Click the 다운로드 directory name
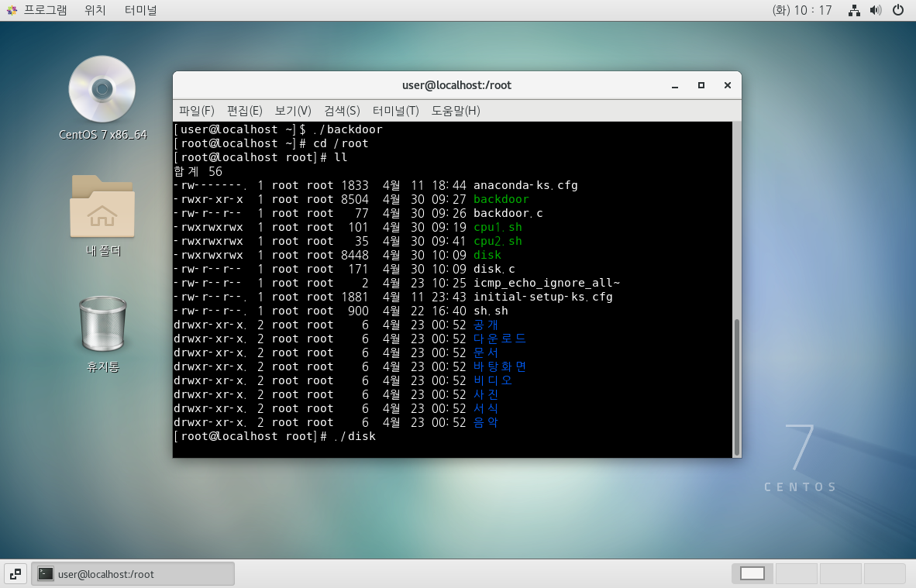 tap(500, 339)
